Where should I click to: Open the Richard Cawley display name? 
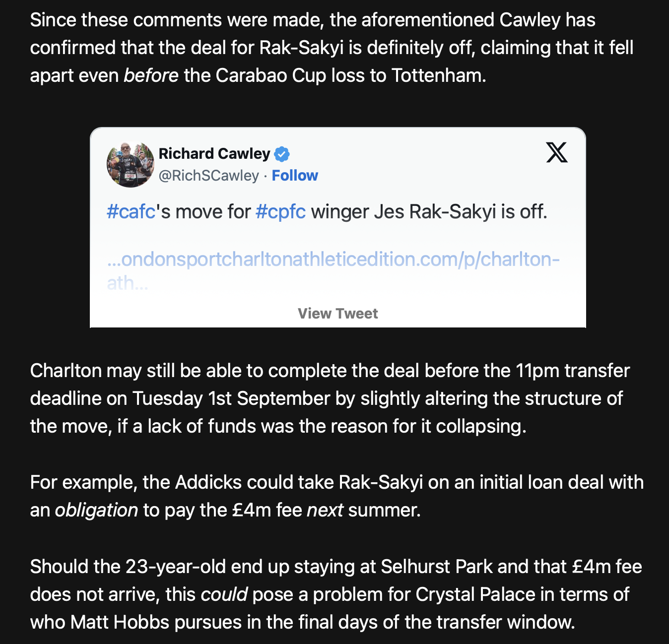214,154
